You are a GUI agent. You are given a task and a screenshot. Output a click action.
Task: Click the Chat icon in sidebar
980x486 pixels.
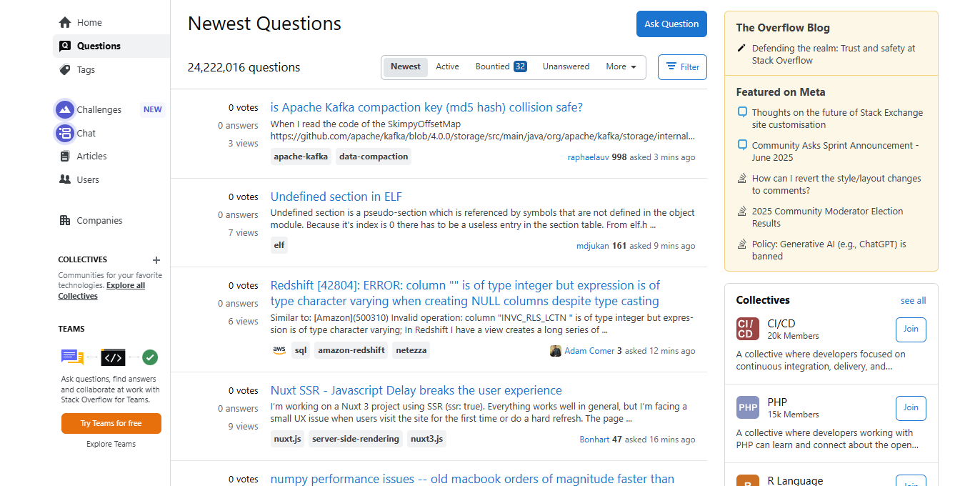[65, 133]
